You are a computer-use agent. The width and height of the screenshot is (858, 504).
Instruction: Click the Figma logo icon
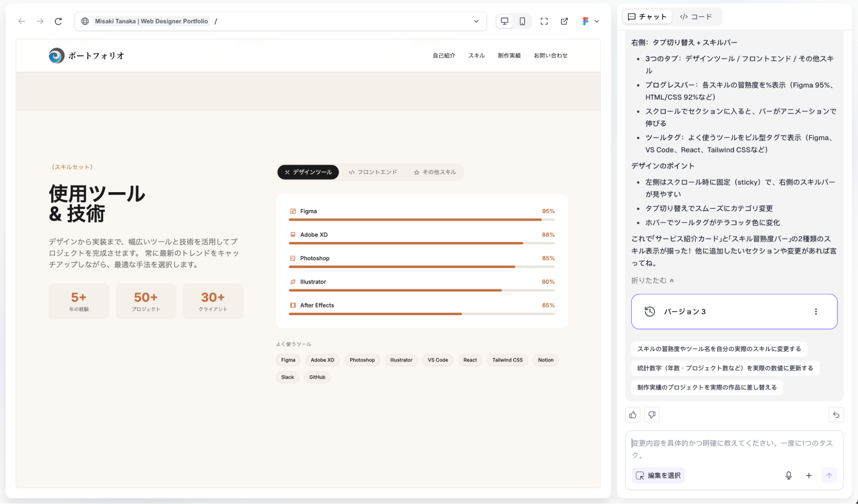tap(585, 21)
